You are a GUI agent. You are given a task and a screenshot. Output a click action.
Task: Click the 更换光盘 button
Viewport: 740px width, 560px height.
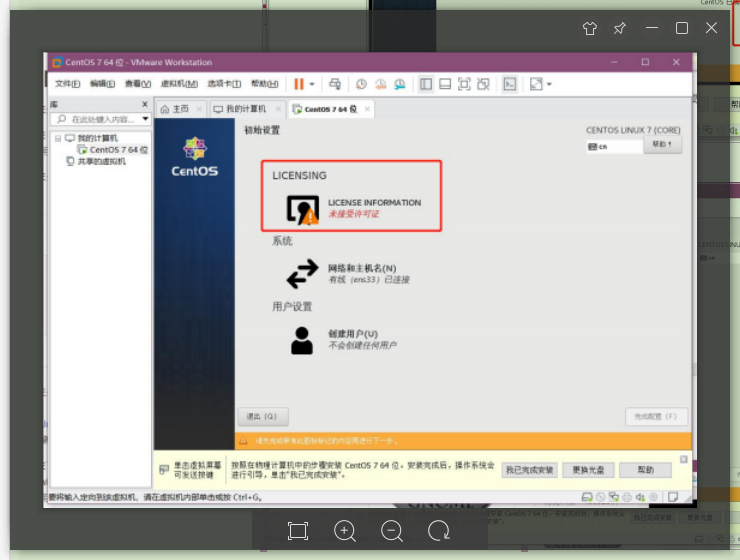pyautogui.click(x=589, y=470)
